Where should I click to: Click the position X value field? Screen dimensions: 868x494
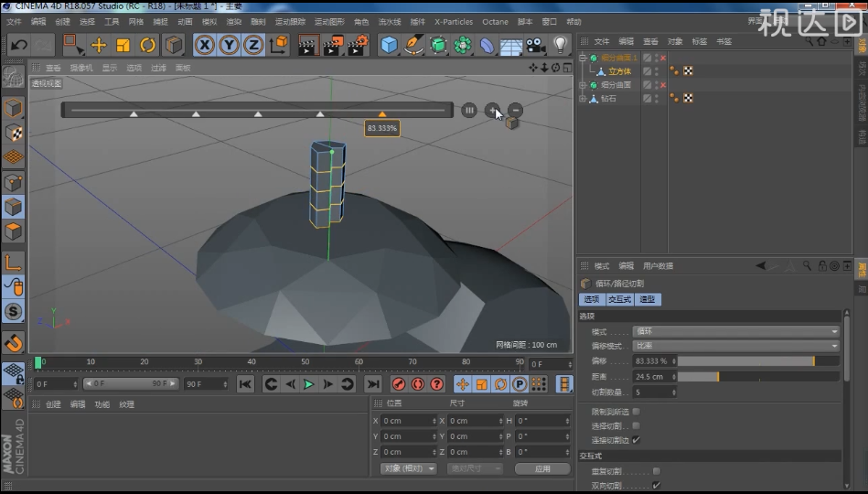coord(409,421)
